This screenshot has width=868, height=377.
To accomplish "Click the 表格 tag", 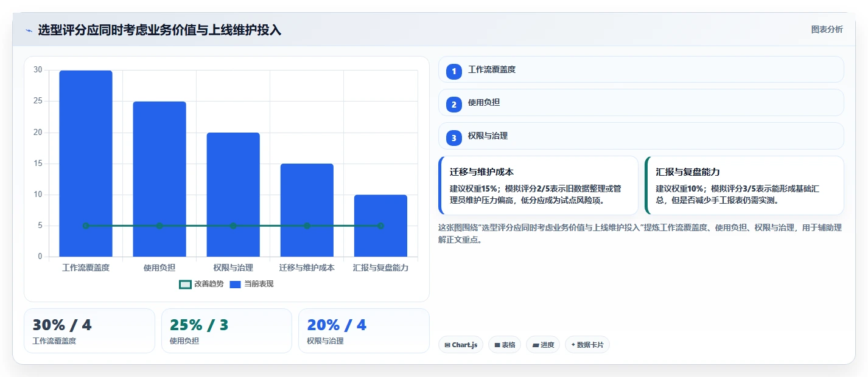I will tap(505, 345).
